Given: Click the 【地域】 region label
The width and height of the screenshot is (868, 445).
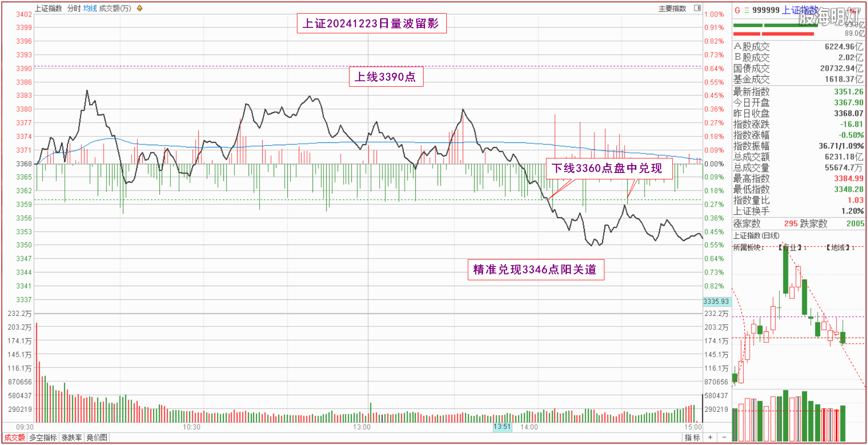Looking at the screenshot, I should click(x=841, y=247).
